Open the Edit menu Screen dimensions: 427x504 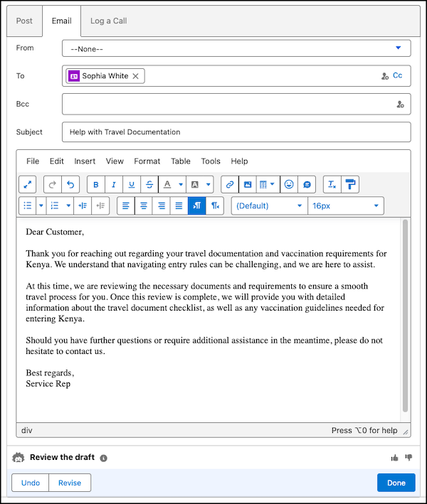coord(57,161)
